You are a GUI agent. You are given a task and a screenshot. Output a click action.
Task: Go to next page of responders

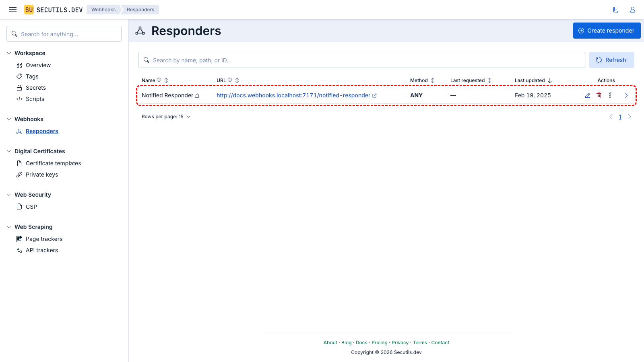[630, 117]
